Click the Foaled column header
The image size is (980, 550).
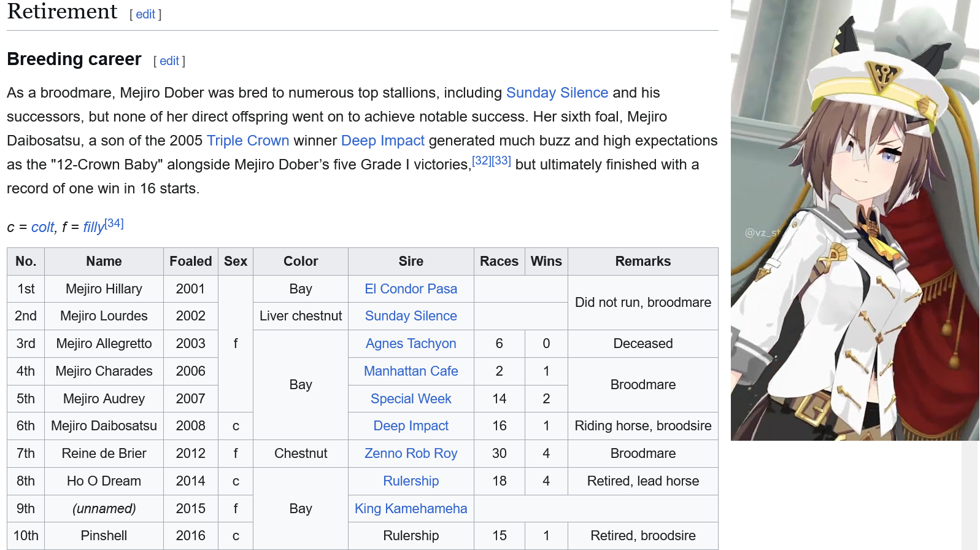[x=191, y=261]
